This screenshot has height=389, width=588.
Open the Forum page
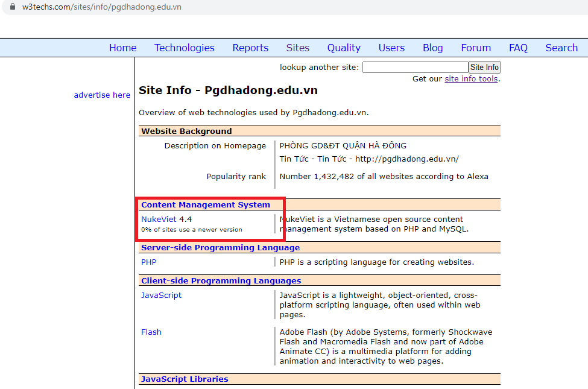(x=475, y=48)
